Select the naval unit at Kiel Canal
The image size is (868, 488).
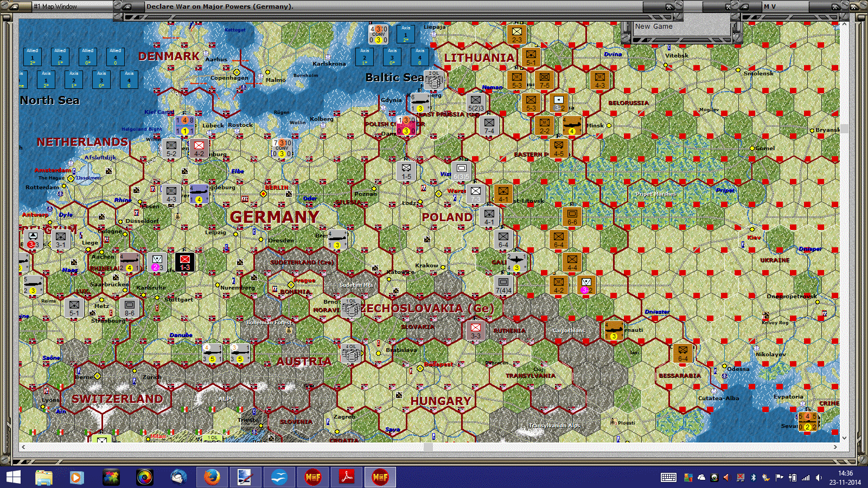(185, 125)
